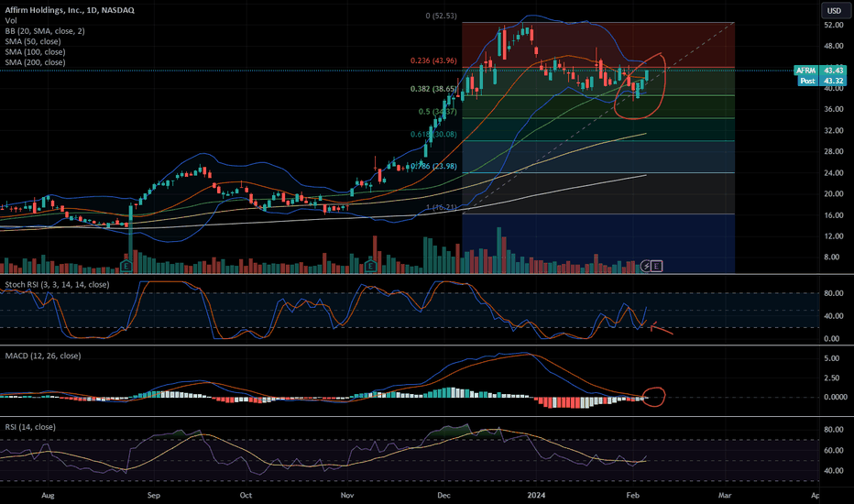854x504 pixels.
Task: Click the Post 43.32 post-market price label
Action: point(822,81)
